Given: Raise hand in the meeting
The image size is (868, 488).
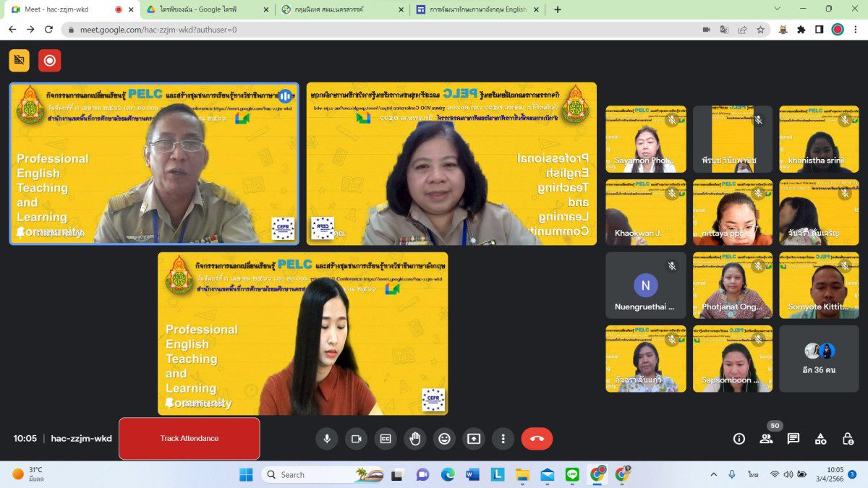Looking at the screenshot, I should coord(415,438).
